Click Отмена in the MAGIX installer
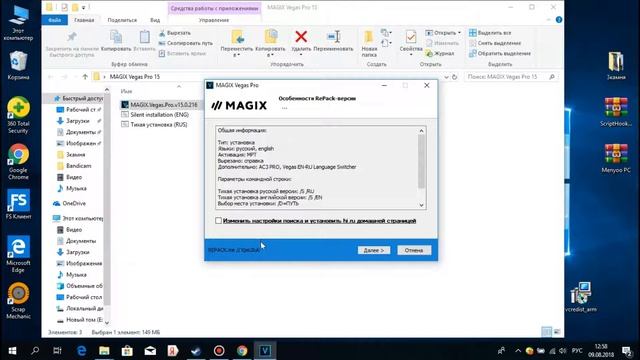 coord(414,250)
